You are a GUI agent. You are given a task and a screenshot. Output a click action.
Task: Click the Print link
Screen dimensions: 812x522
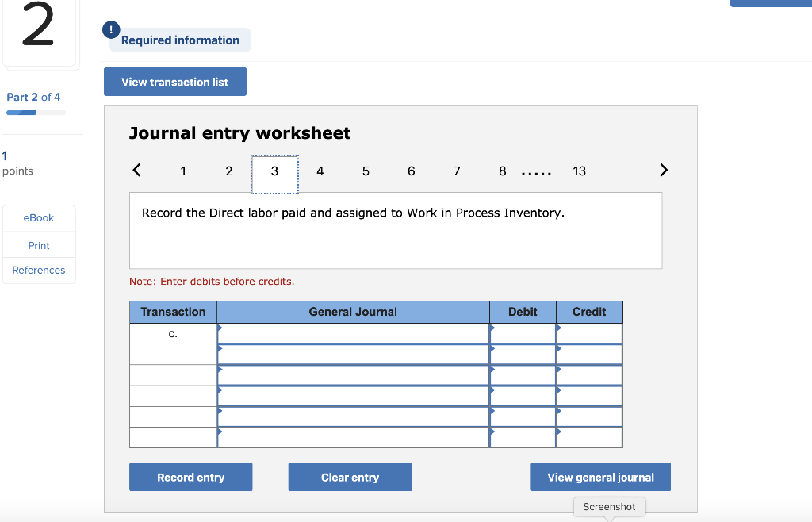coord(39,245)
